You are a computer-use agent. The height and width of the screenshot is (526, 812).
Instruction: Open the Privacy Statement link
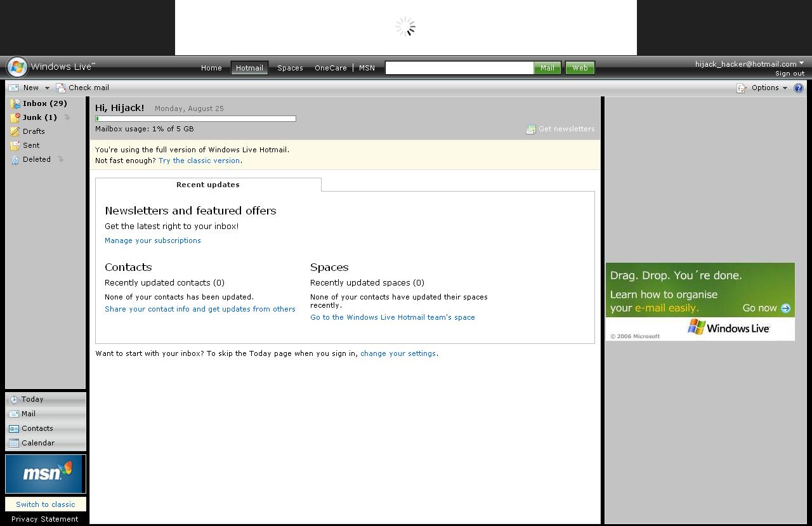point(45,519)
